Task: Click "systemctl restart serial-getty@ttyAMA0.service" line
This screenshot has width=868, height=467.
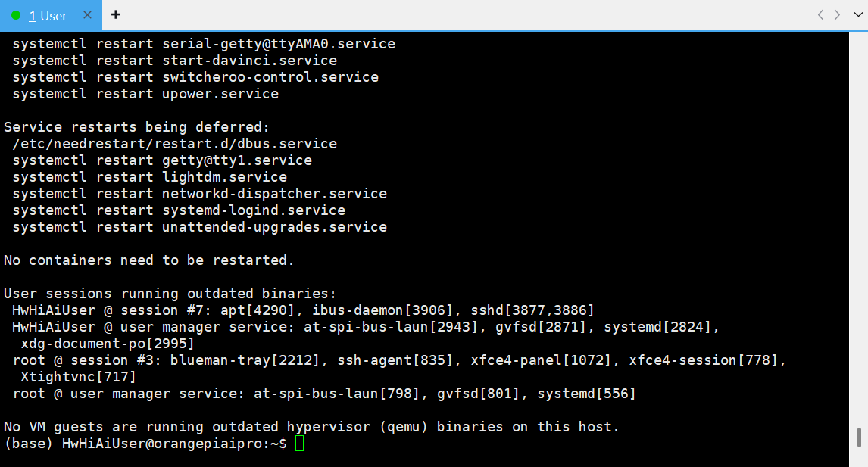Action: coord(204,44)
